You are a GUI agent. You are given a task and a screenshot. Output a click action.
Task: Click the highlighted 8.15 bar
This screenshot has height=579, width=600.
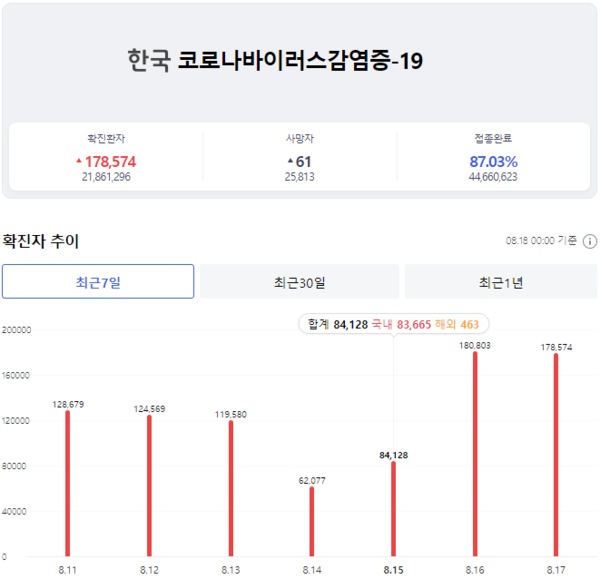393,509
